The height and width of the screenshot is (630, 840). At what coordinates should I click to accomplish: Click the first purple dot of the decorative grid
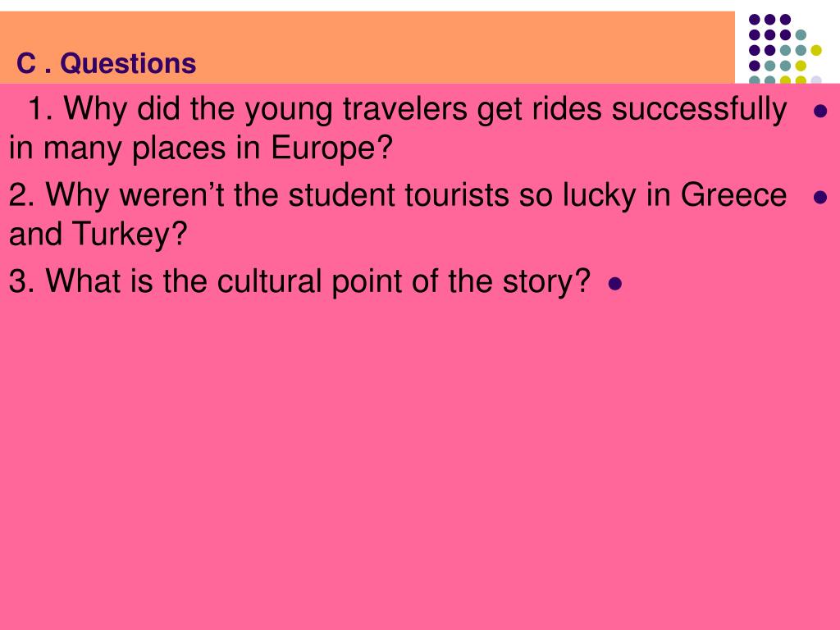755,20
